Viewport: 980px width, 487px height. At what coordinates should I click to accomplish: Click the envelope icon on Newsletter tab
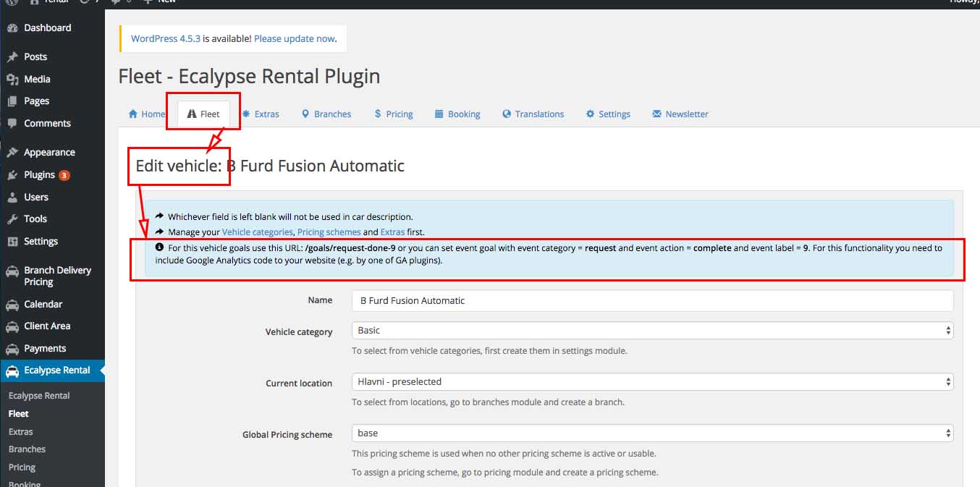[656, 114]
